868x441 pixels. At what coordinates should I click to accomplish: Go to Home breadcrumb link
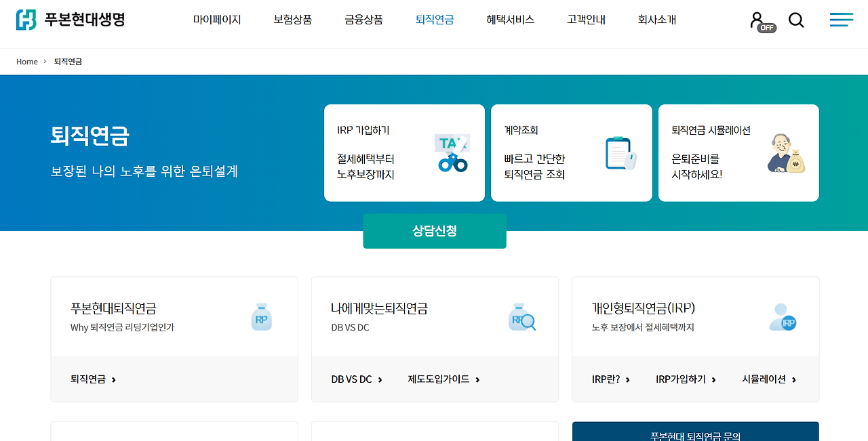(27, 62)
